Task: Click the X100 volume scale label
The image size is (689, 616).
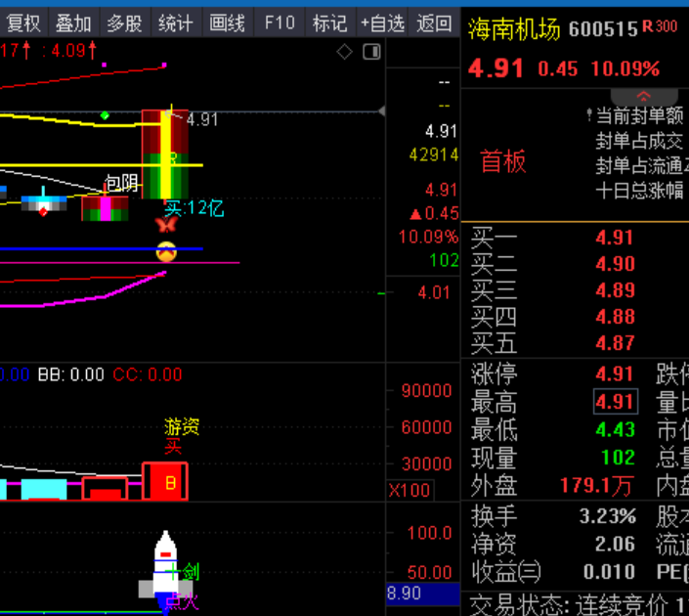Action: (x=409, y=490)
